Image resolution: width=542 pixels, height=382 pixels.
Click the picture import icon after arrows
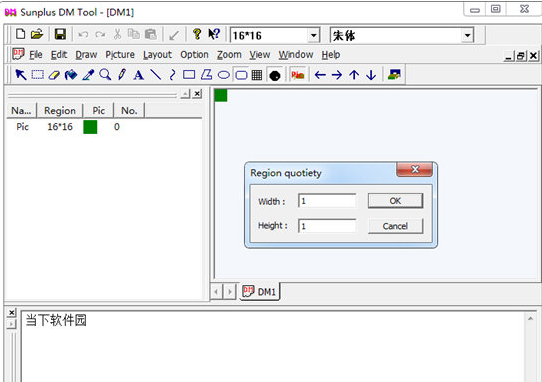[394, 74]
